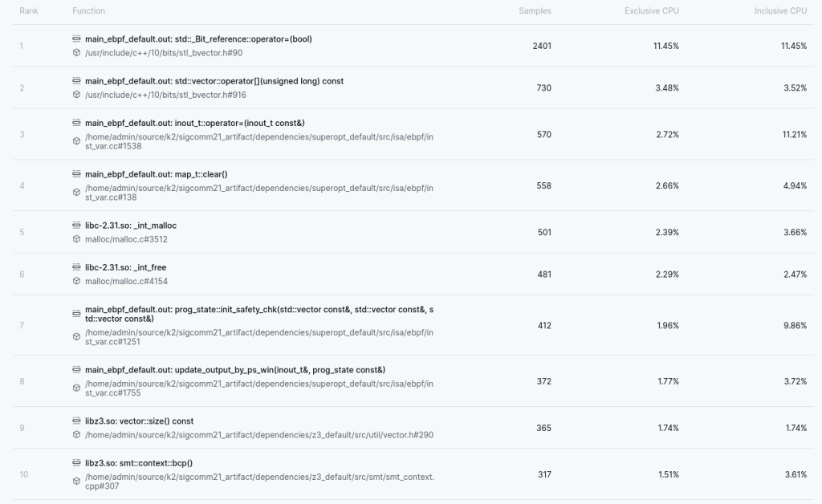Click the malloc/malloc.c#4154 source path

click(126, 281)
